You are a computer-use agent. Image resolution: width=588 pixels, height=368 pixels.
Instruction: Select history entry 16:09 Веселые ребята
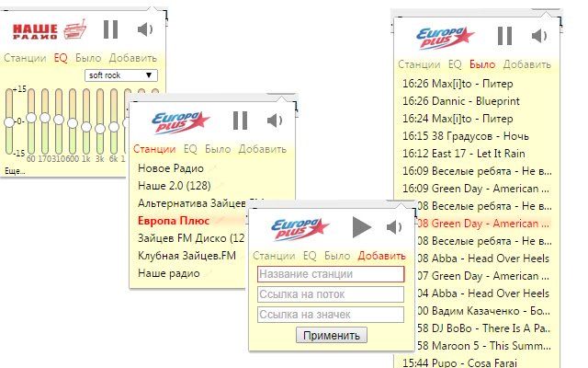click(477, 171)
